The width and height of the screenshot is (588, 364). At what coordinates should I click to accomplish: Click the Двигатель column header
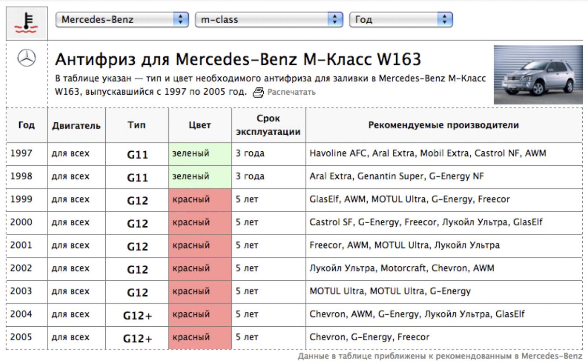pyautogui.click(x=76, y=125)
